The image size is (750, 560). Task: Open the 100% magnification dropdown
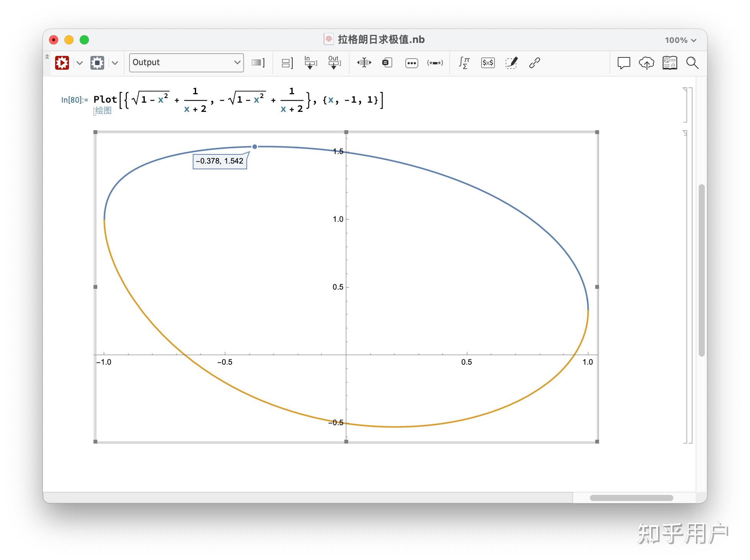[680, 40]
